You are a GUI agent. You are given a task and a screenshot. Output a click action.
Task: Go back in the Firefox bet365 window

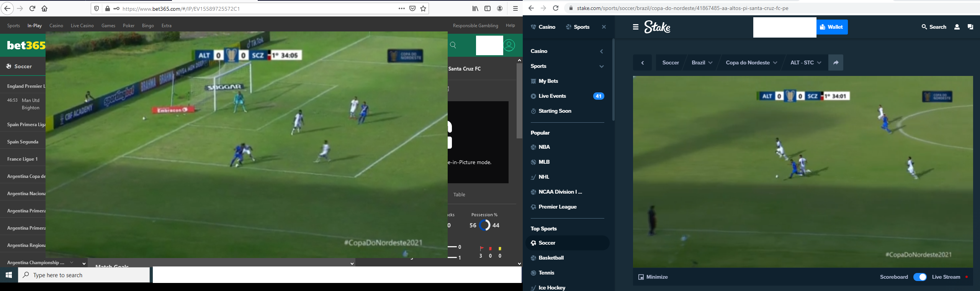(x=7, y=8)
